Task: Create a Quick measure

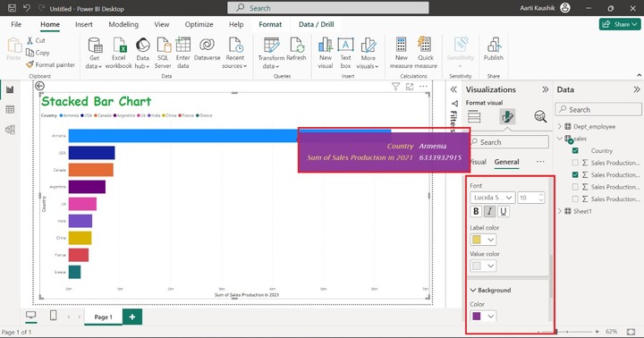Action: coord(426,53)
